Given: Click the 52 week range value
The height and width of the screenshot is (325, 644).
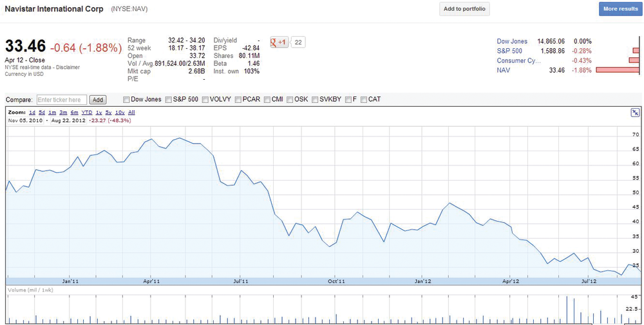Looking at the screenshot, I should click(187, 48).
